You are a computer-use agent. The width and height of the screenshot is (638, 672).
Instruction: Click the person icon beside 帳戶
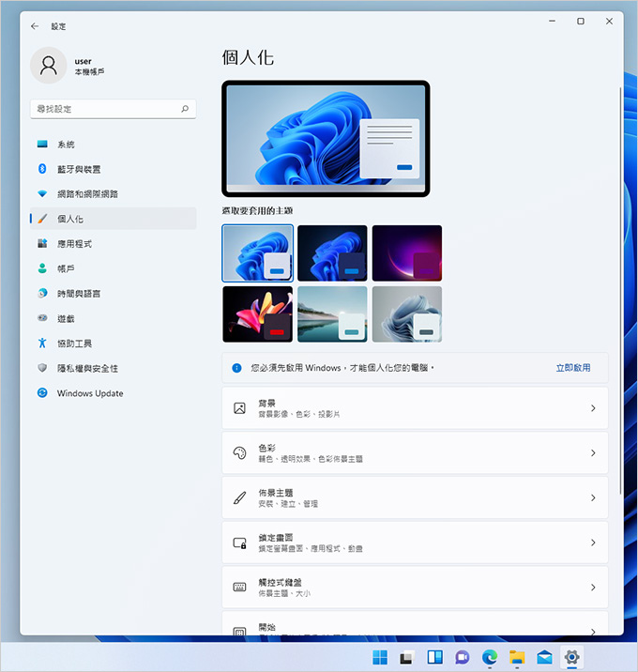[x=42, y=268]
